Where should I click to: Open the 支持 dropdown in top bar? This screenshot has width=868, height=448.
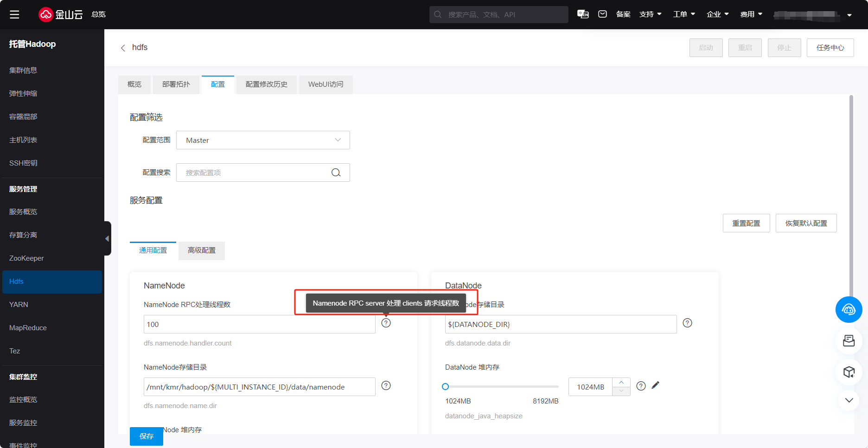[650, 14]
